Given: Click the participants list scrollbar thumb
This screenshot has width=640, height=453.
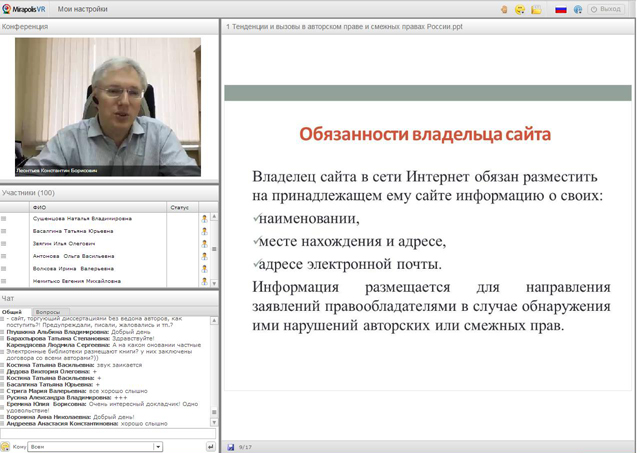Looking at the screenshot, I should 214,249.
